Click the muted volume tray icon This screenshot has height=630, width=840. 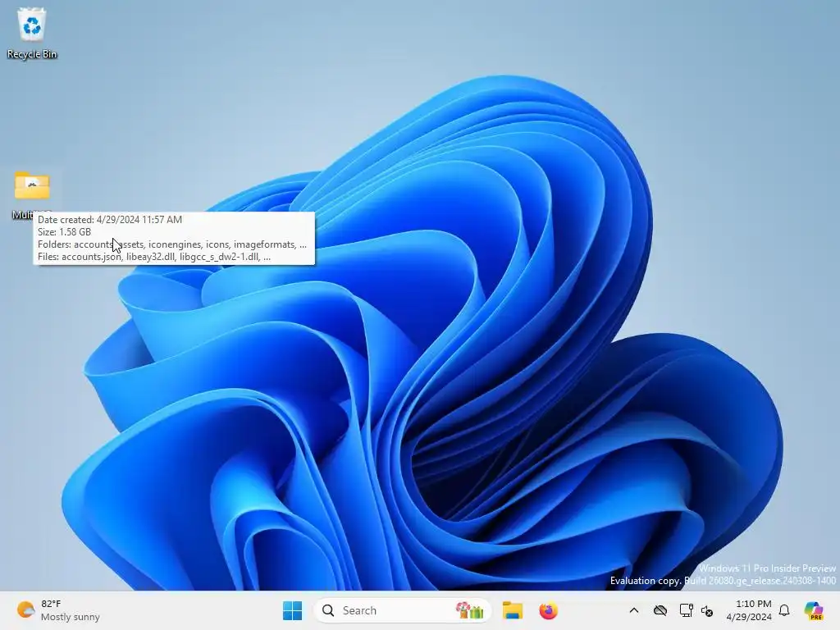click(x=707, y=610)
